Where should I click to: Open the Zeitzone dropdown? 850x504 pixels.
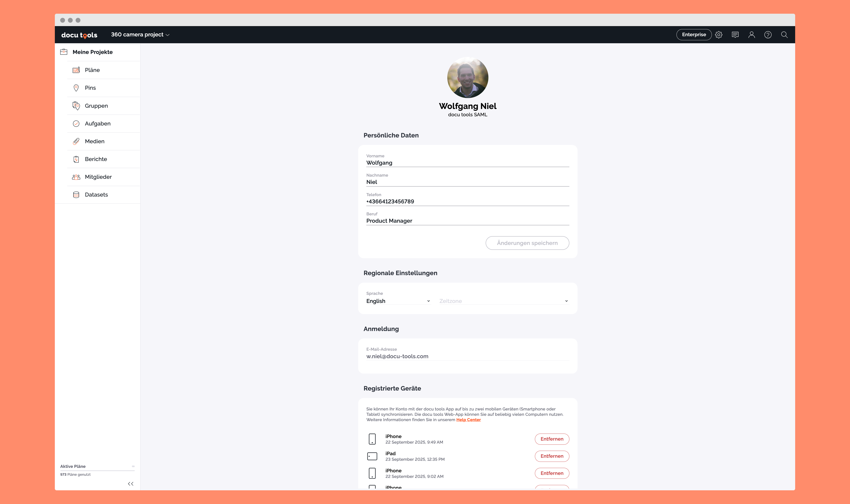tap(503, 301)
